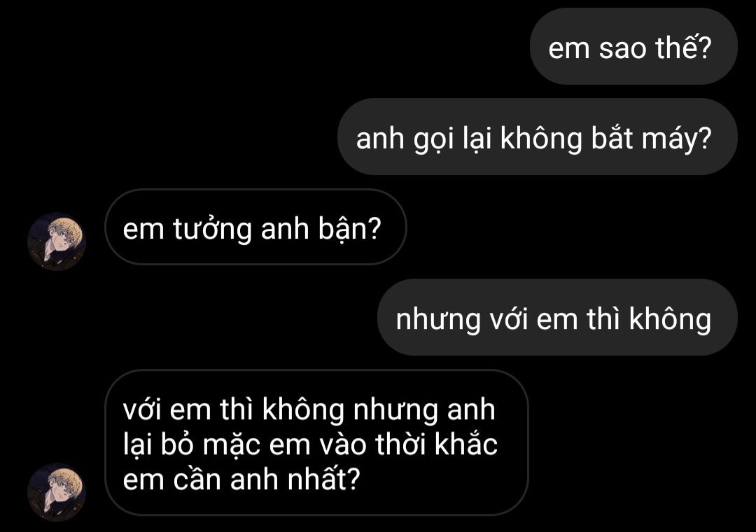The height and width of the screenshot is (532, 756).
Task: Open the blond anime profile picture at bottom
Action: coord(57,492)
